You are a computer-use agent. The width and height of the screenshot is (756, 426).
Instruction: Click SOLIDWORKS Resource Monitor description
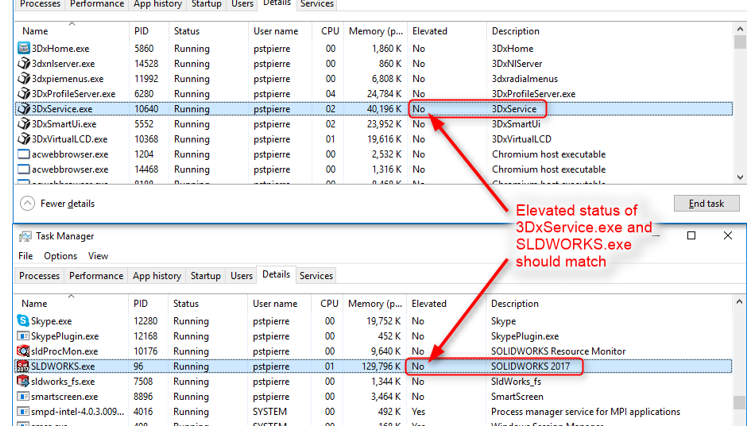pos(558,351)
